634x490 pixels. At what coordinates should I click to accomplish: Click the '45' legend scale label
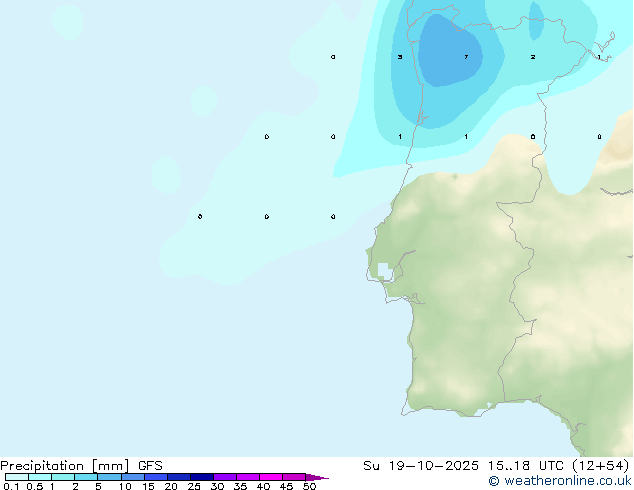coord(286,486)
